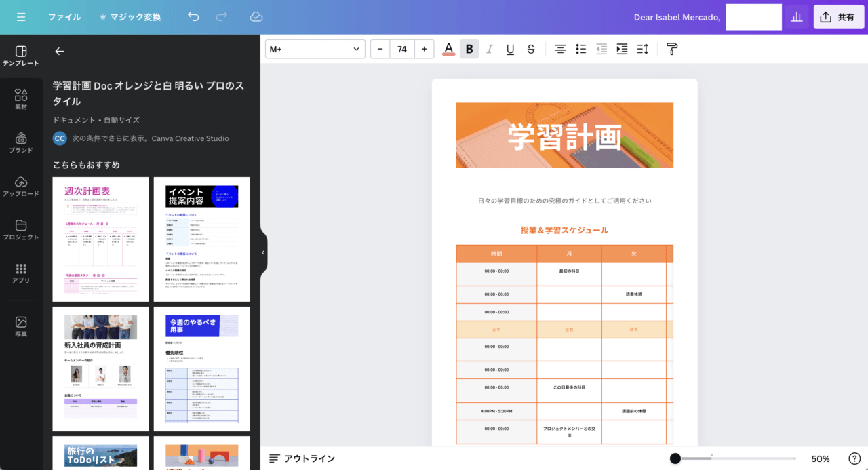Open the ファイル menu
The height and width of the screenshot is (470, 868).
pyautogui.click(x=64, y=17)
